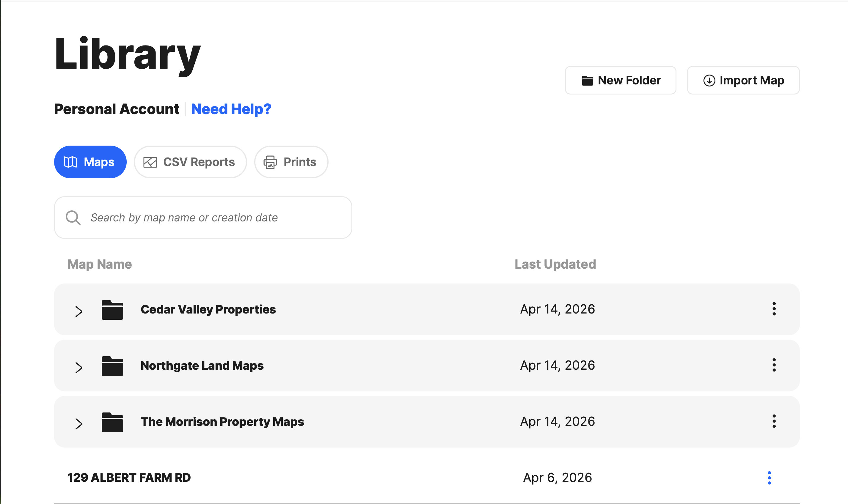This screenshot has width=848, height=504.
Task: Click the Northgate Land Maps folder icon
Action: click(x=112, y=366)
